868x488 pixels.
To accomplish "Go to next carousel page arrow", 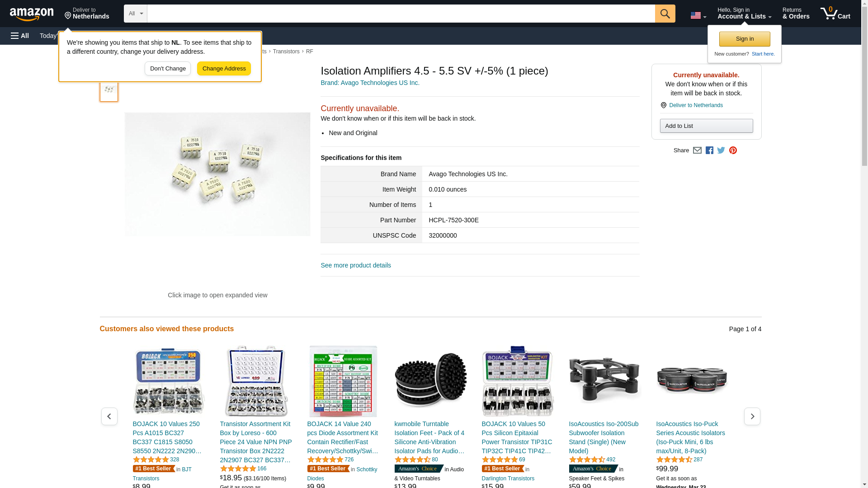I will click(x=752, y=416).
